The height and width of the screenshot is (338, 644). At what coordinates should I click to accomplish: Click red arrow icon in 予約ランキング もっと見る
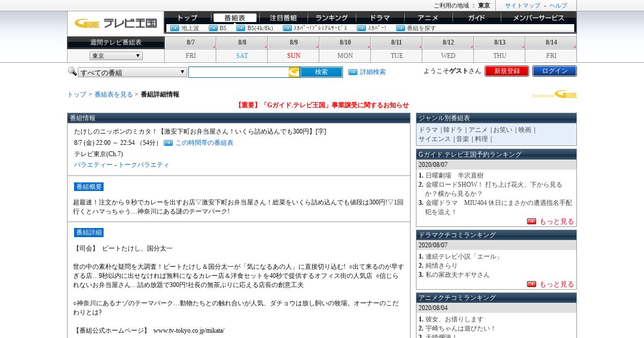(x=531, y=221)
